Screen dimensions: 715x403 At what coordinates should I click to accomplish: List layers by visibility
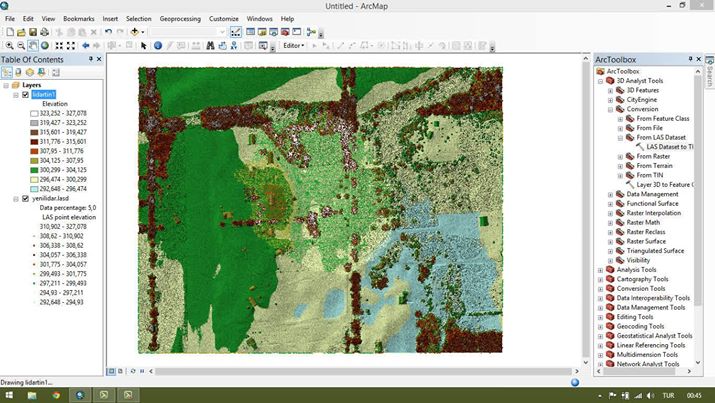click(30, 72)
